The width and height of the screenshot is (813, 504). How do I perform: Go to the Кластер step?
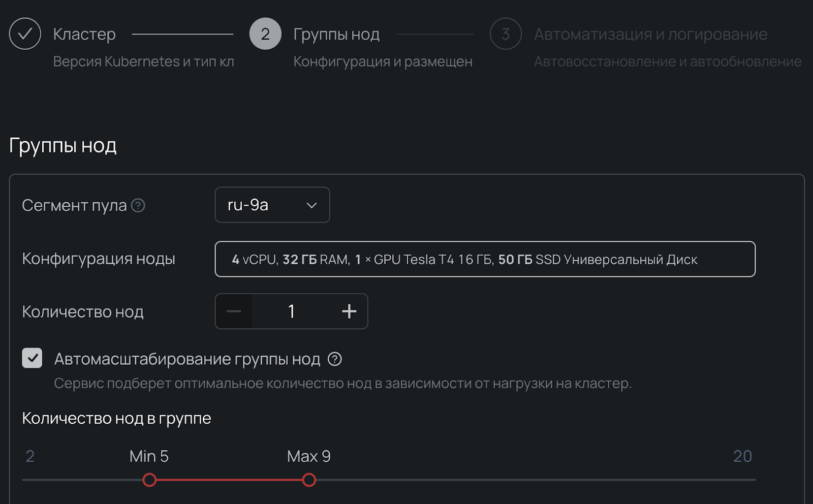[x=84, y=34]
